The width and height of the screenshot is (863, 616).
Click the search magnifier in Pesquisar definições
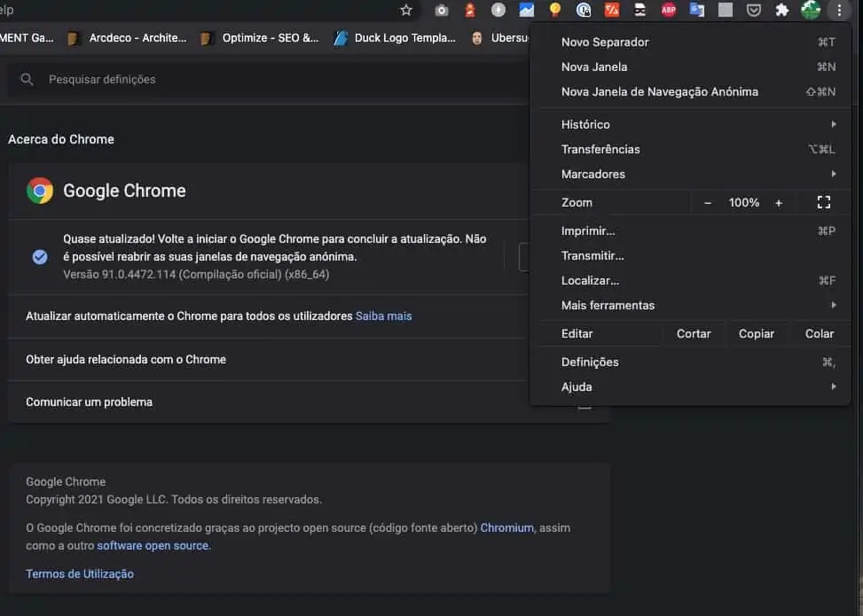27,79
